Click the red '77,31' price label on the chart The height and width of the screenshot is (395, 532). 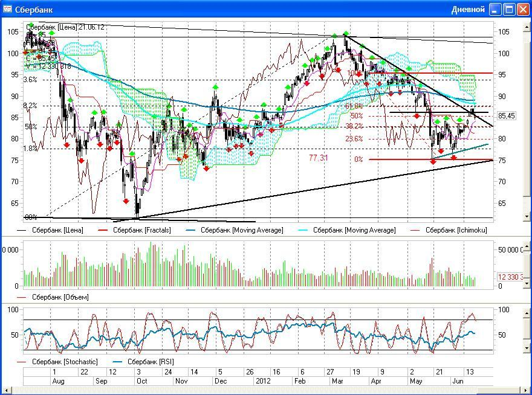[318, 158]
